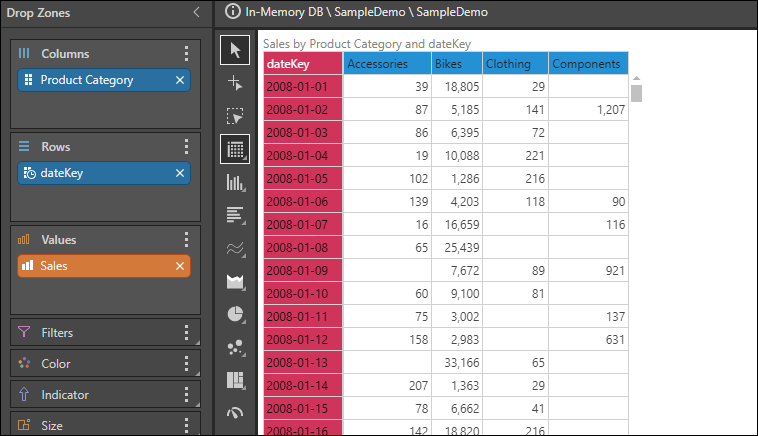Select the pointer arrow tool

tap(236, 50)
